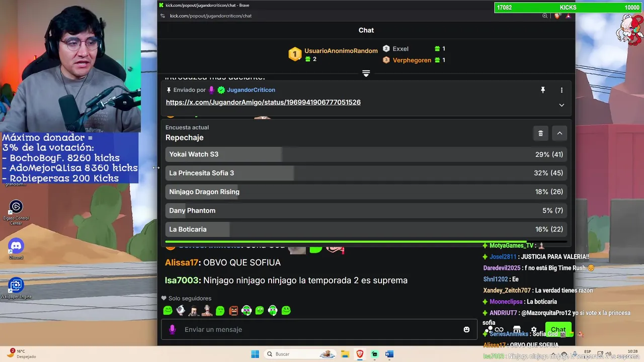
Task: Insert the angry brown face emote
Action: 233,310
